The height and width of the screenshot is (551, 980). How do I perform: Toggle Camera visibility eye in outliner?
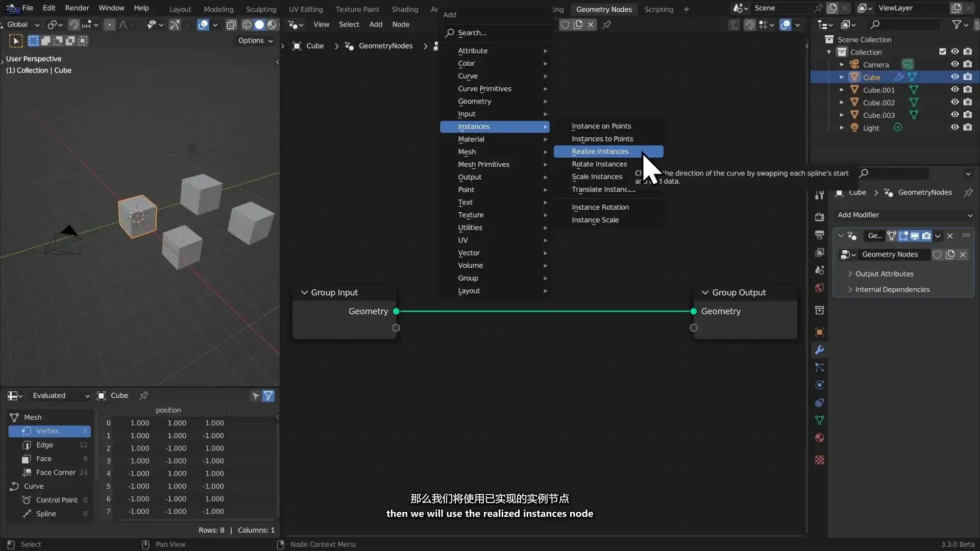pyautogui.click(x=954, y=64)
